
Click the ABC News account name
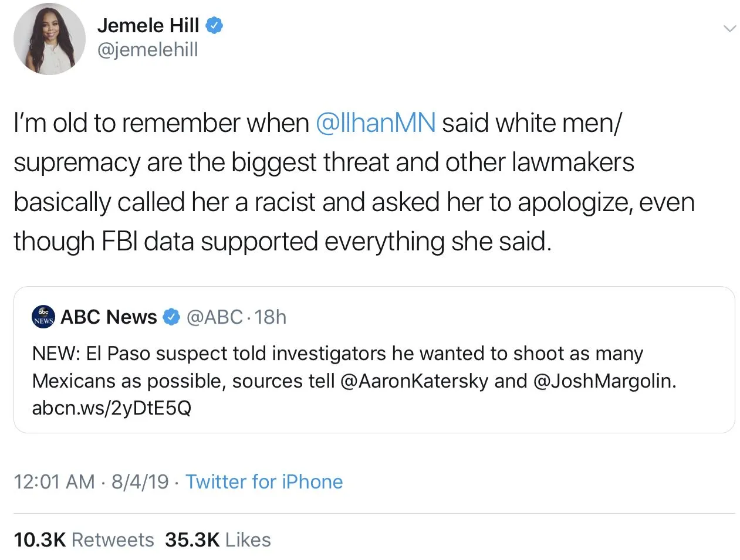[x=109, y=317]
